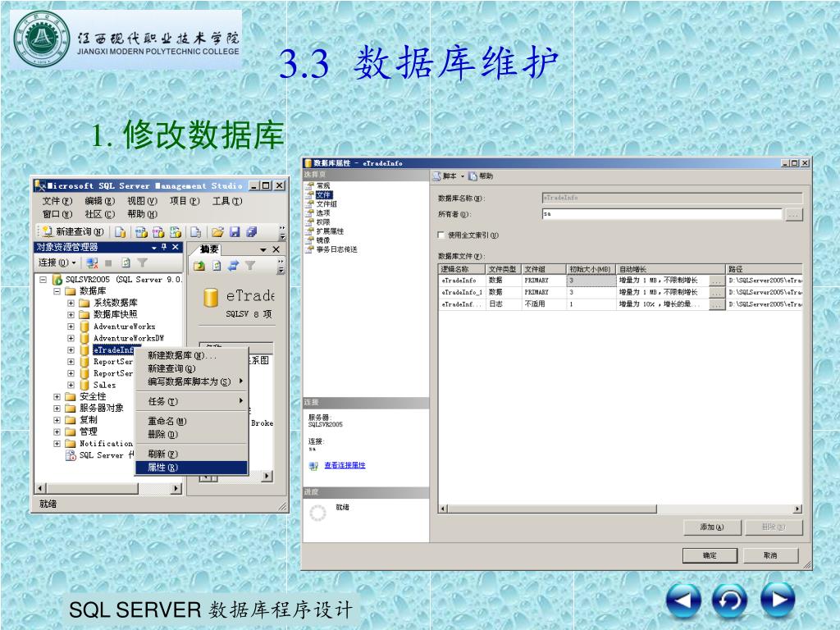Image resolution: width=840 pixels, height=630 pixels.
Task: Expand the AdventureWorks database node
Action: point(71,326)
